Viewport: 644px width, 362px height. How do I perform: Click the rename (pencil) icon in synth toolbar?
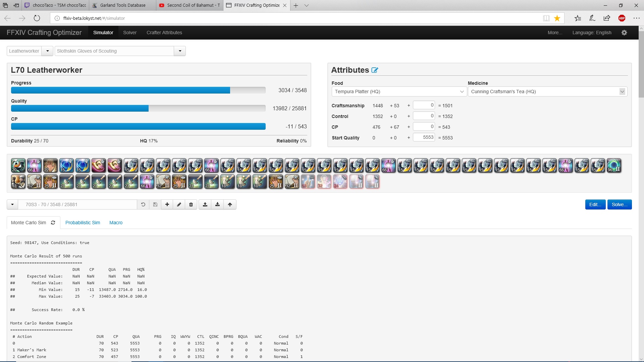pos(179,204)
